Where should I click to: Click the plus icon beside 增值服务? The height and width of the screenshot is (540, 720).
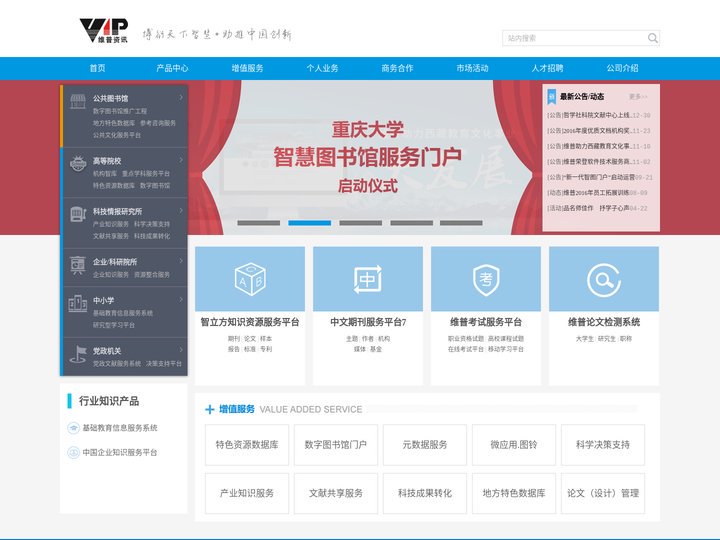tap(209, 409)
